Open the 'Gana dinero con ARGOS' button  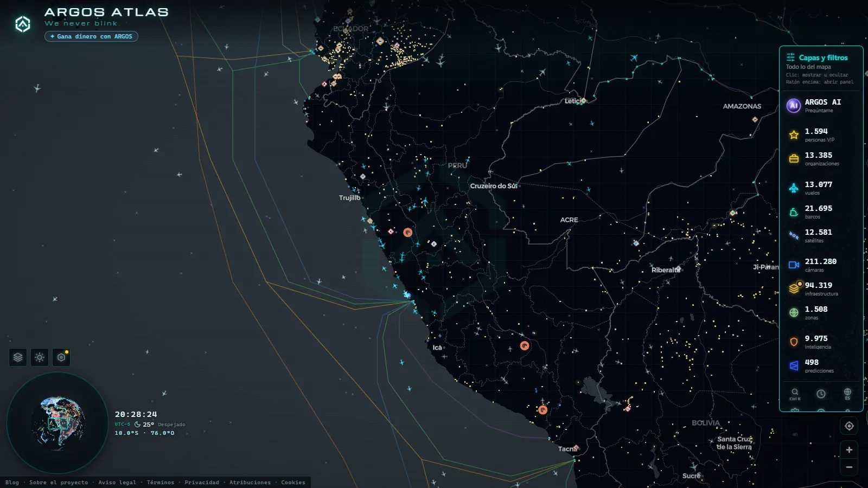91,36
